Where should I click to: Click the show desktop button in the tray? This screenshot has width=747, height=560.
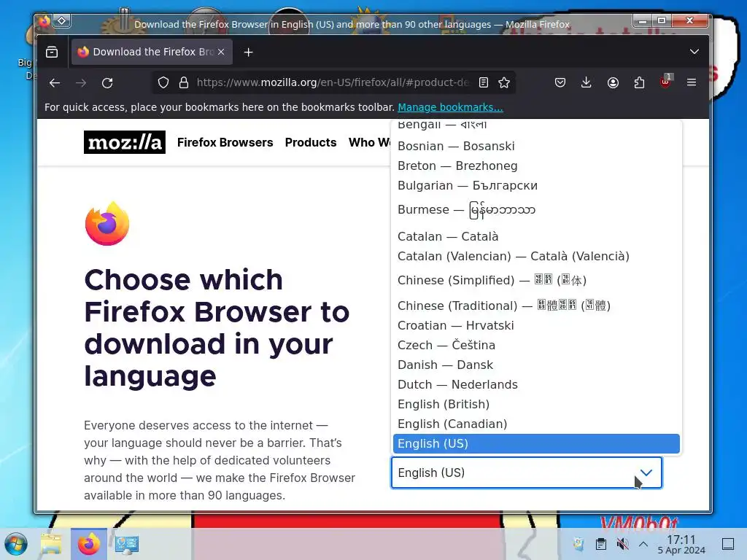[x=728, y=544]
